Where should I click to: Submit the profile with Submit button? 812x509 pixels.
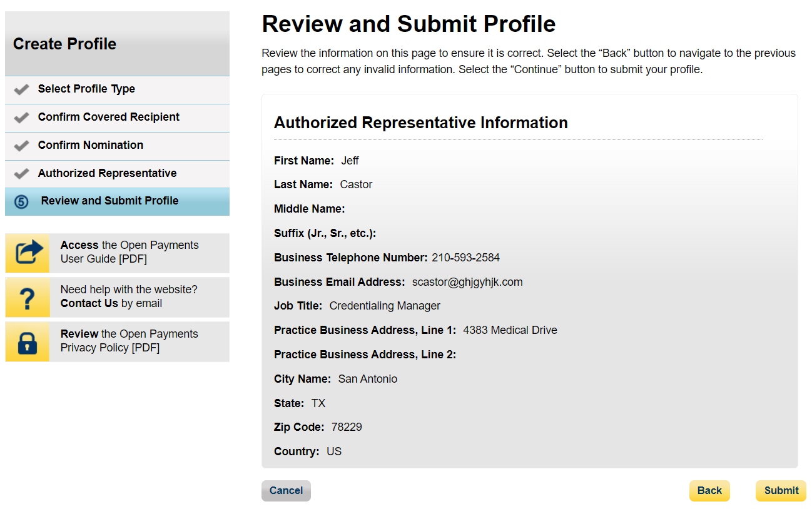pyautogui.click(x=781, y=491)
